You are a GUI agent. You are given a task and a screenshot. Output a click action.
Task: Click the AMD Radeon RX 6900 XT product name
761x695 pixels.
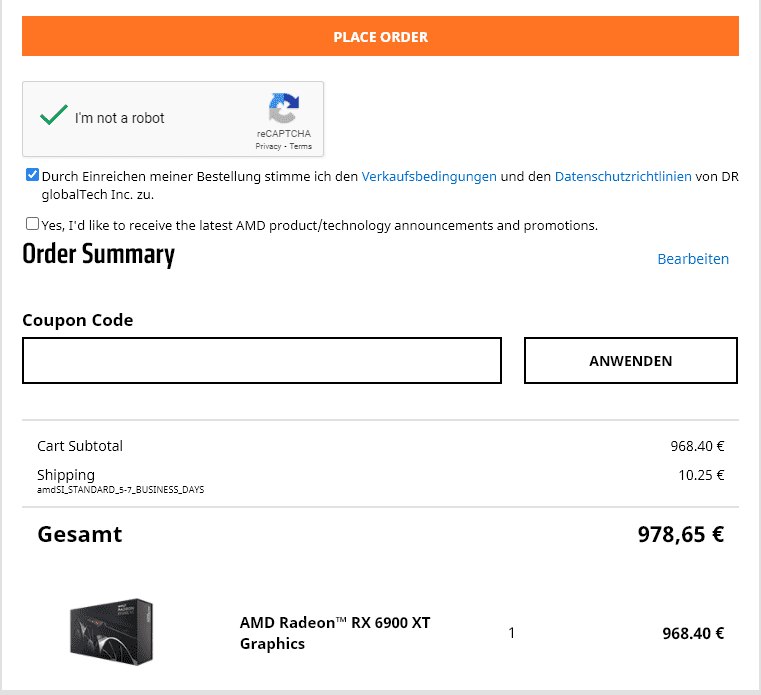pyautogui.click(x=335, y=633)
